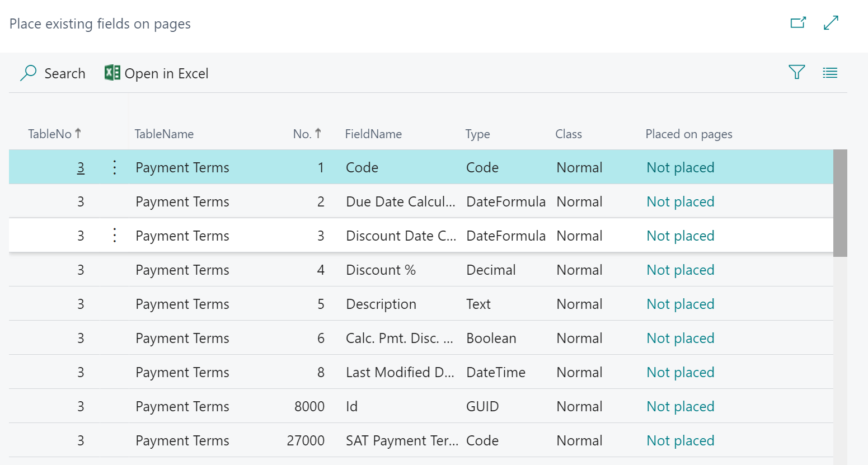Open table number 3 link in first row

click(81, 167)
